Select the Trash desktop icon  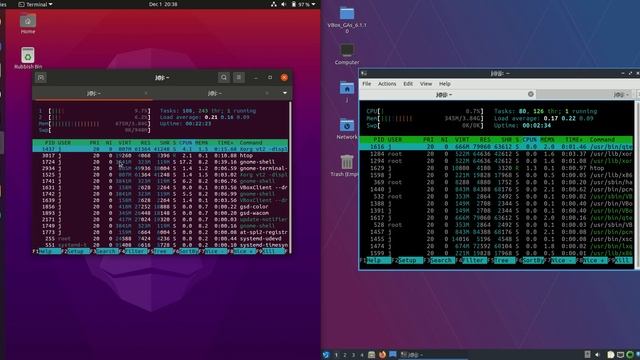pyautogui.click(x=347, y=165)
